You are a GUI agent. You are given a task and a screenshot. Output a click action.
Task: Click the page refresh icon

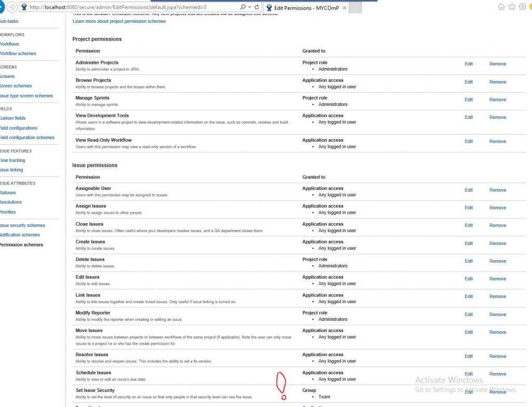pyautogui.click(x=257, y=7)
